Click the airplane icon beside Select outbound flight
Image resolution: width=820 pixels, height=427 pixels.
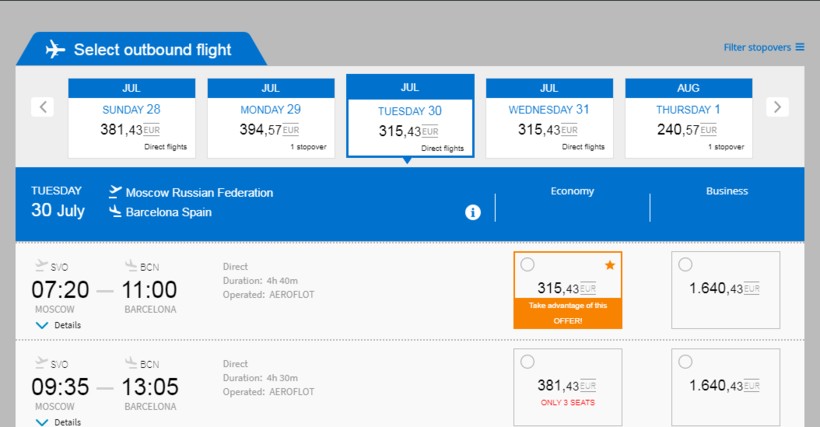(x=55, y=49)
